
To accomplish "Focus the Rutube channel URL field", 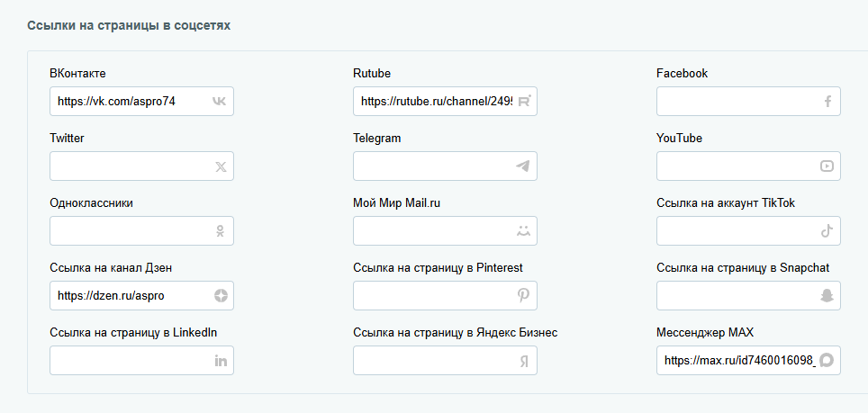I will click(x=445, y=101).
